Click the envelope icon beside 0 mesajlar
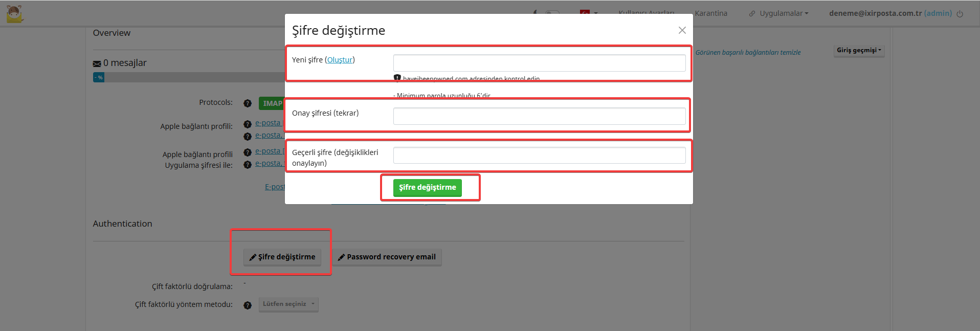The image size is (980, 331). [97, 64]
